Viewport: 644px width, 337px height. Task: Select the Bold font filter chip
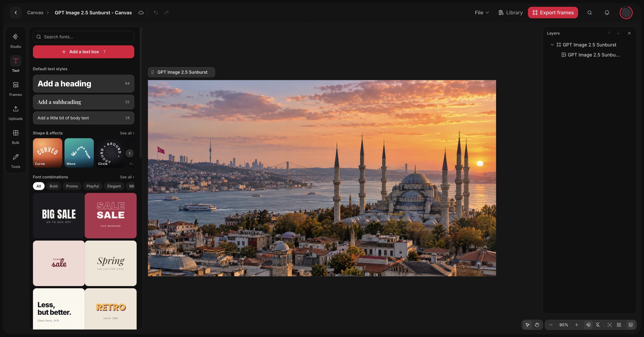(54, 186)
